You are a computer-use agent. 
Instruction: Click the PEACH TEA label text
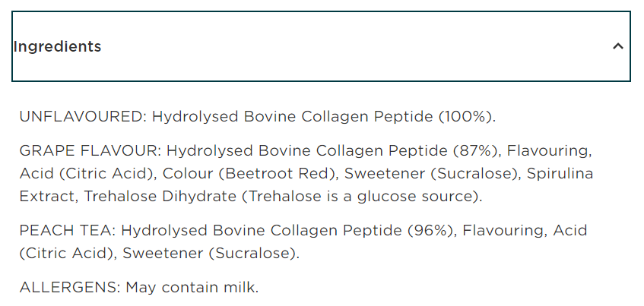pos(68,229)
